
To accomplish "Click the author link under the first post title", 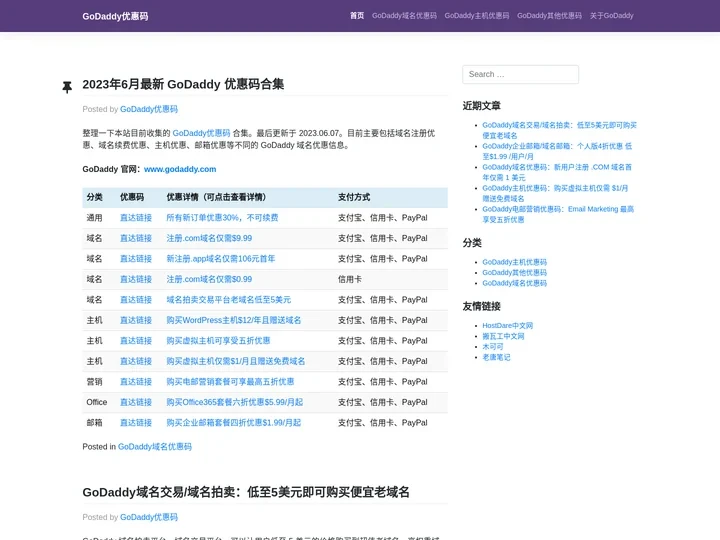I will point(149,109).
